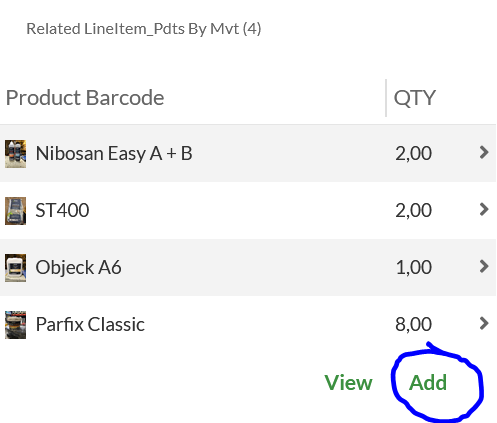Expand the Nibosan Easy A + B row chevron
The height and width of the screenshot is (423, 497).
(x=484, y=153)
